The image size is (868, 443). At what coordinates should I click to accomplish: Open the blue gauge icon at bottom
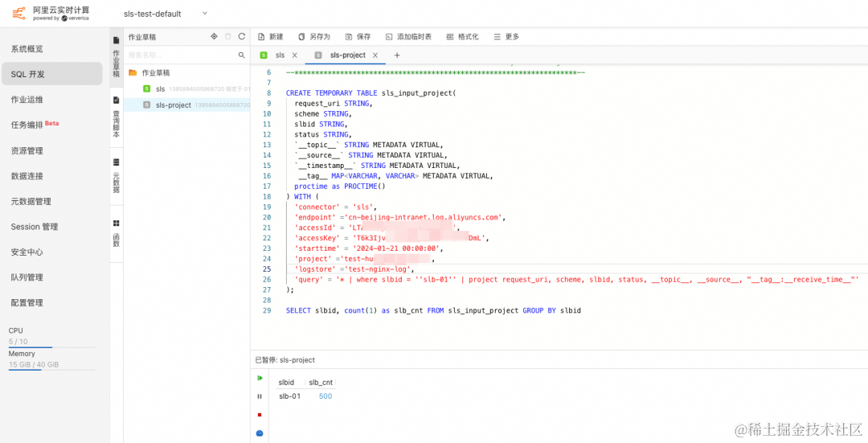tap(260, 433)
